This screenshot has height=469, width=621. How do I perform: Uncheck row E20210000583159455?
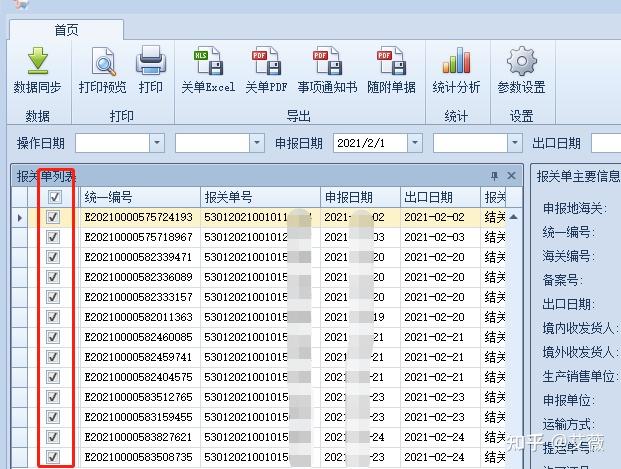[x=53, y=417]
